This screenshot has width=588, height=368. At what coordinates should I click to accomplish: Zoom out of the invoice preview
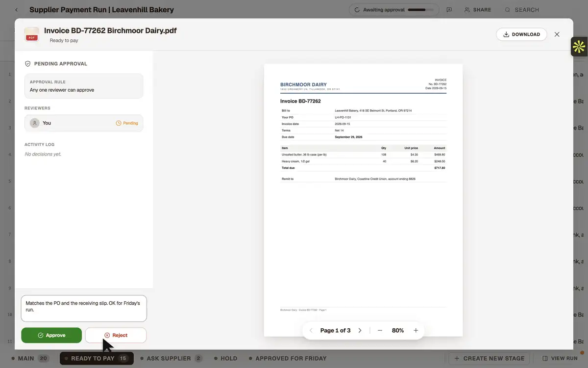point(380,331)
